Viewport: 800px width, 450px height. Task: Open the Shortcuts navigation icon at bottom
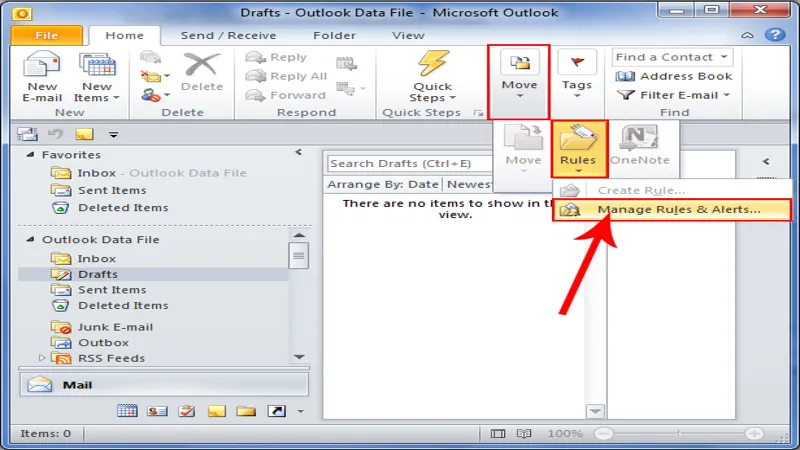(x=276, y=411)
